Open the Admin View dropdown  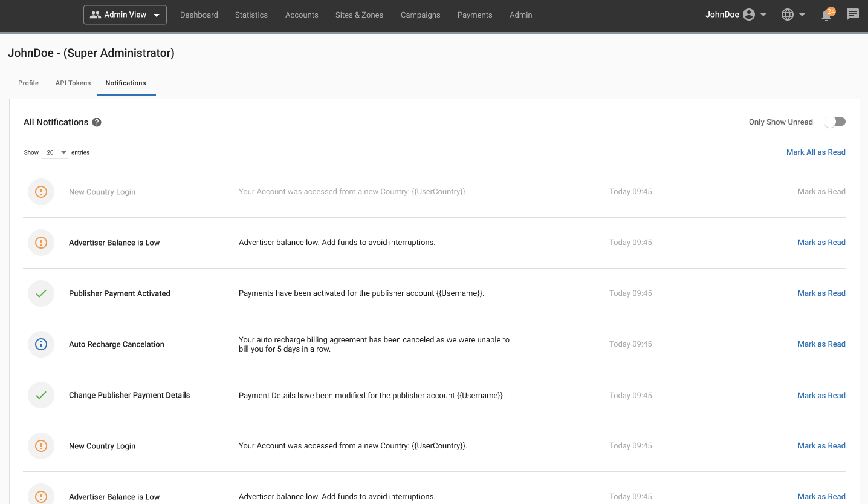tap(125, 15)
